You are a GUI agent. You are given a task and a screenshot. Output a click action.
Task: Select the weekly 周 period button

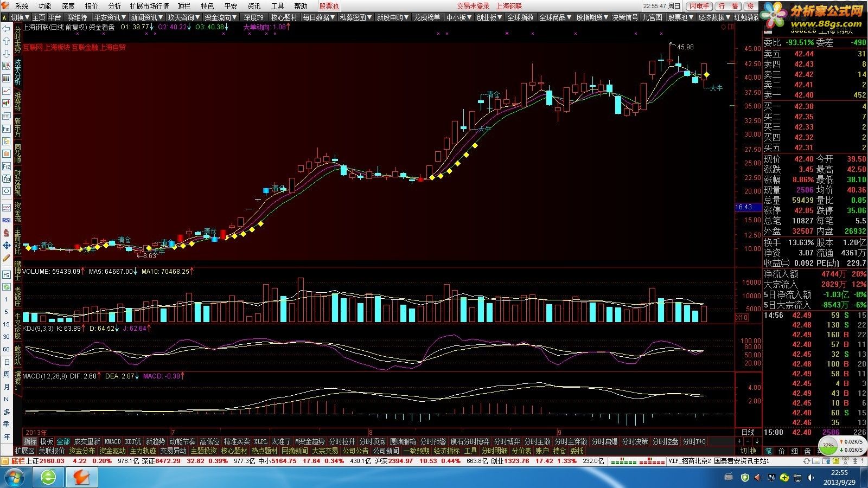click(x=7, y=375)
